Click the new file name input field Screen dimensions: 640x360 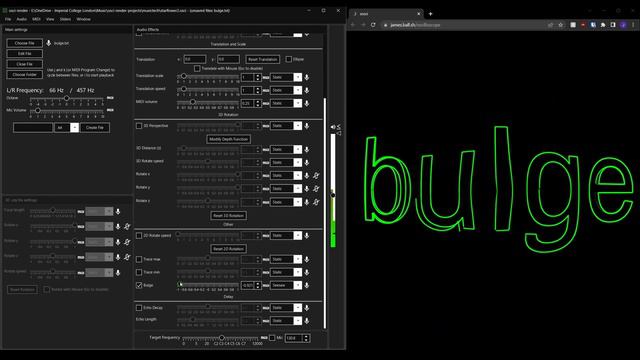[x=33, y=128]
